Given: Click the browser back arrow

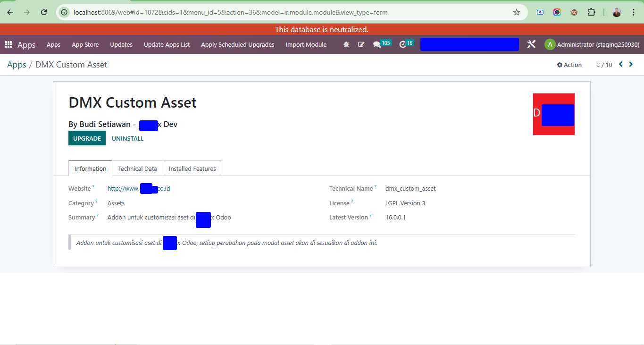Looking at the screenshot, I should point(10,12).
